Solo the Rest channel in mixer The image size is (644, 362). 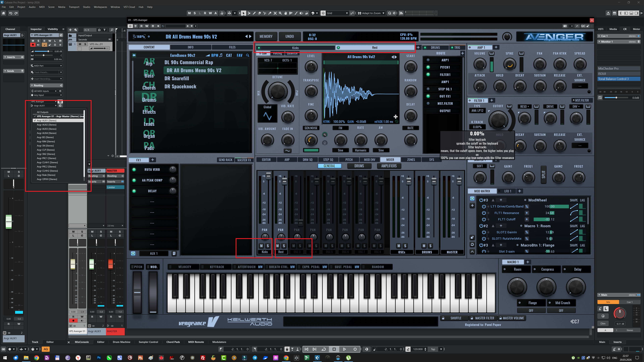click(x=284, y=246)
